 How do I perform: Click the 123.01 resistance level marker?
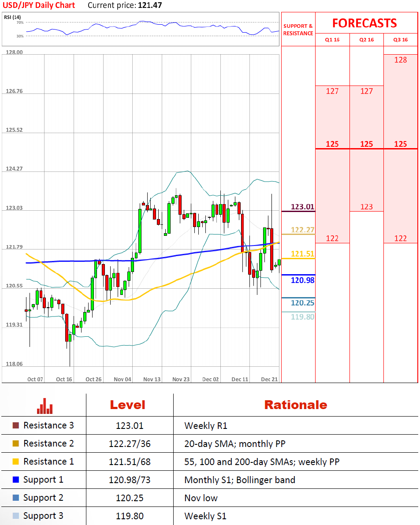click(x=302, y=207)
